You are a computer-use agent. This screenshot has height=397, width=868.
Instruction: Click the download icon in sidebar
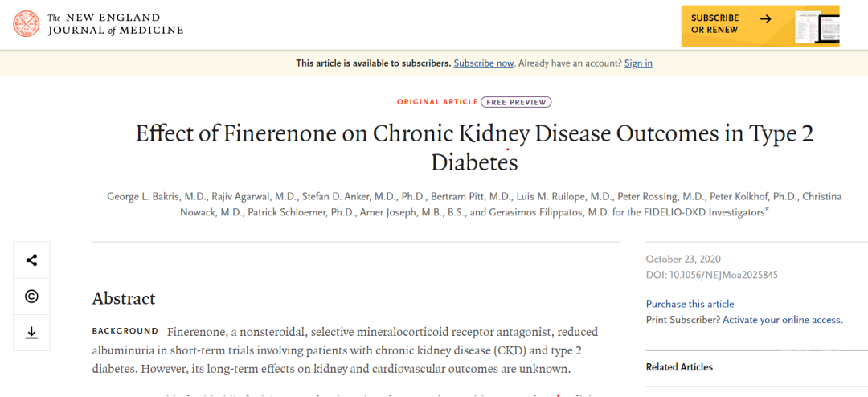point(31,333)
